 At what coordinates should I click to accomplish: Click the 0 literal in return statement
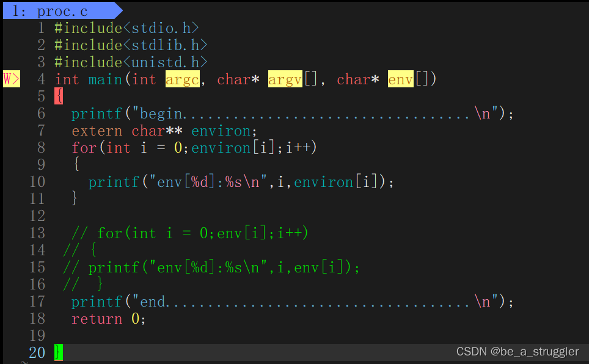pos(136,319)
